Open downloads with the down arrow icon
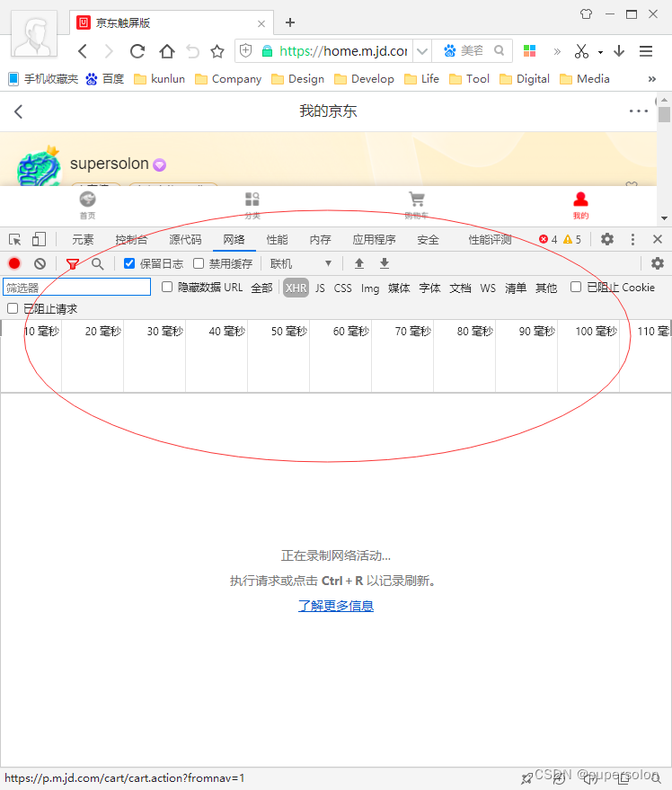The image size is (672, 790). (x=619, y=51)
